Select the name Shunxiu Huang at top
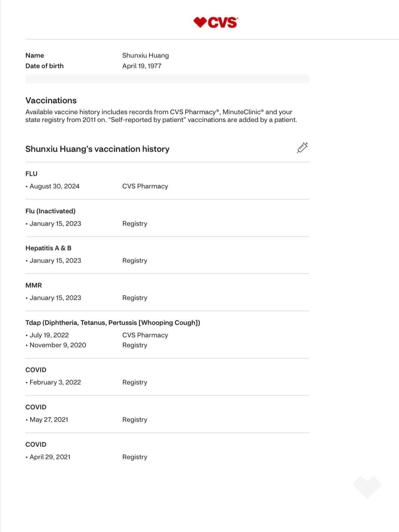Viewport: 399px width, 532px height. click(x=145, y=55)
